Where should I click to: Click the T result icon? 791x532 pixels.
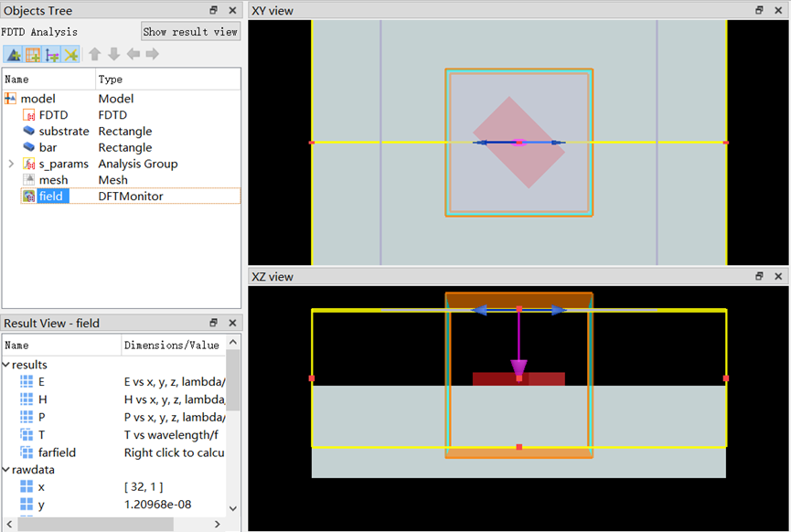pos(27,435)
